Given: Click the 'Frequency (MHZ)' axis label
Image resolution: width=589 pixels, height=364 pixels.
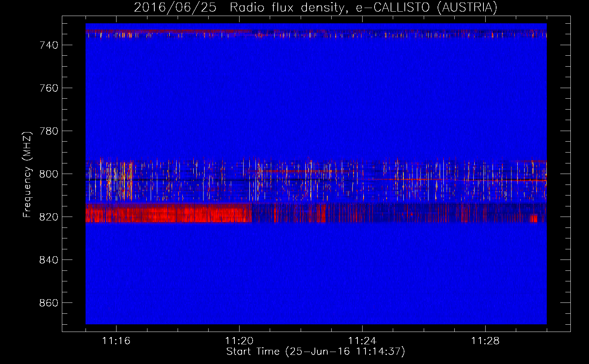Looking at the screenshot, I should click(27, 174).
